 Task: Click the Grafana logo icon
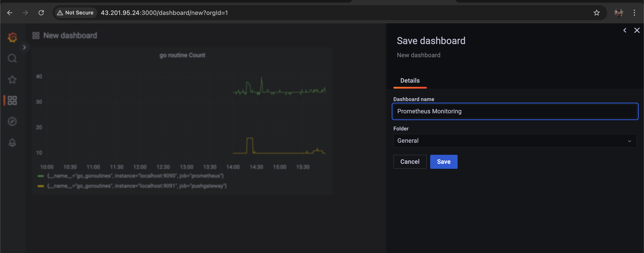(12, 37)
